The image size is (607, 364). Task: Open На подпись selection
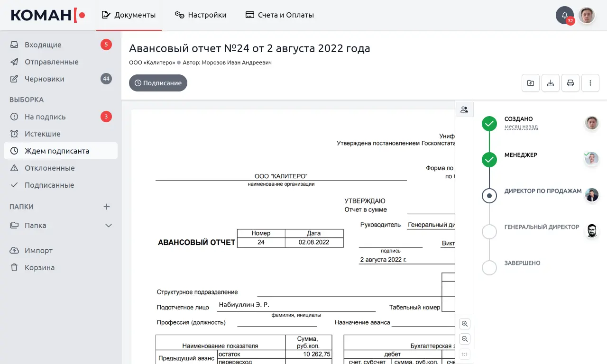[61, 117]
